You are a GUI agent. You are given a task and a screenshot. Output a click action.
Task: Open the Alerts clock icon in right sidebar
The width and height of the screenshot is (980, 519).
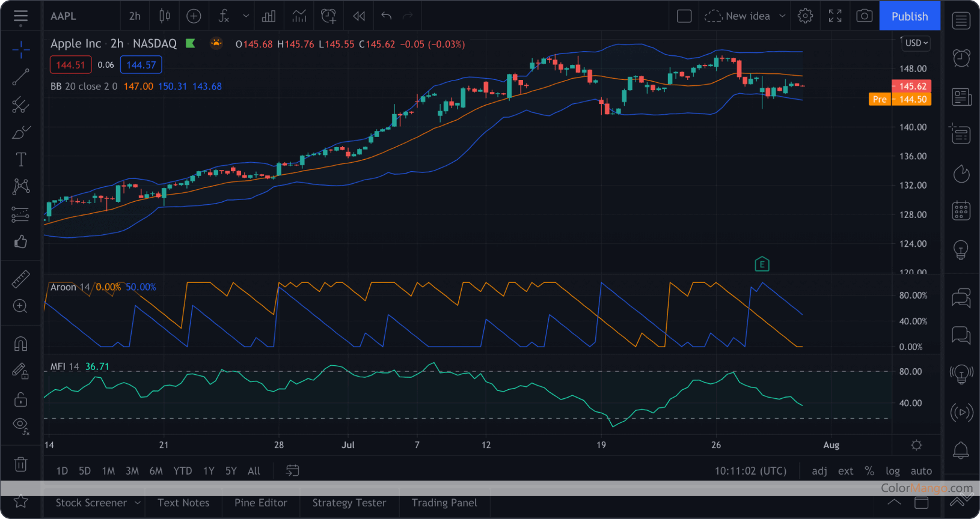click(x=961, y=58)
